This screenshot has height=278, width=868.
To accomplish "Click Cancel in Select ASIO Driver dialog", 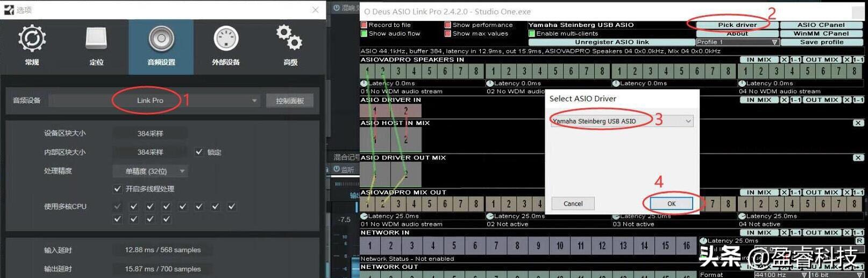I will (x=573, y=204).
